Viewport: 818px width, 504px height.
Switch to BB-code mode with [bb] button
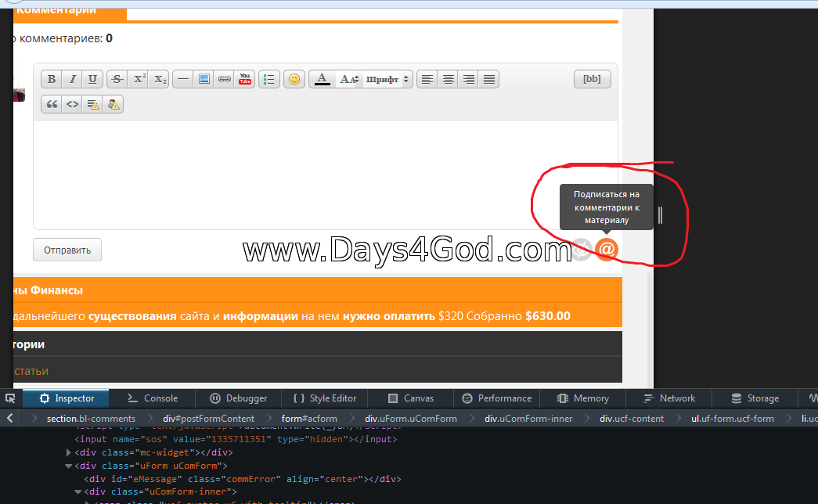[x=592, y=79]
